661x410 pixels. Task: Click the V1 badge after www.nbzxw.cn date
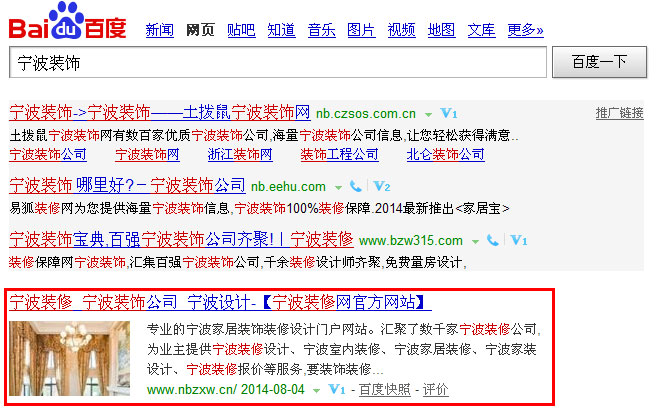pos(337,389)
